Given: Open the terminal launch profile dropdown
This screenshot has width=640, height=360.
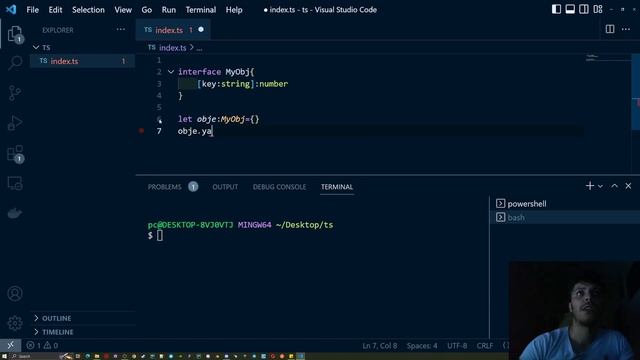Looking at the screenshot, I should [600, 186].
